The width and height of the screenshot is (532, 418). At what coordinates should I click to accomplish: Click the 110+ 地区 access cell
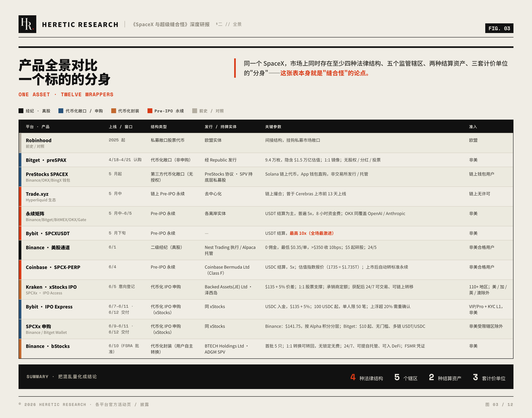click(488, 290)
